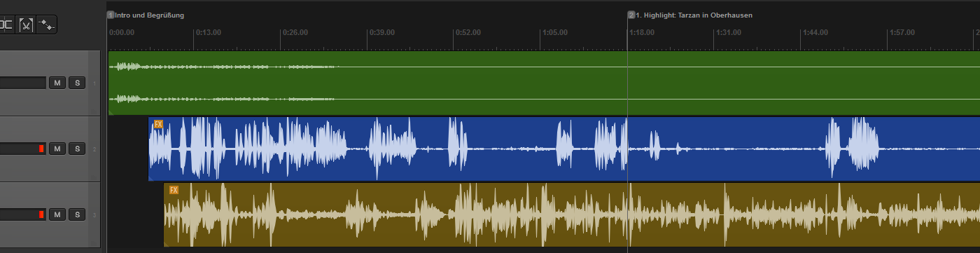
Task: Click the track number 2 label
Action: [94, 149]
